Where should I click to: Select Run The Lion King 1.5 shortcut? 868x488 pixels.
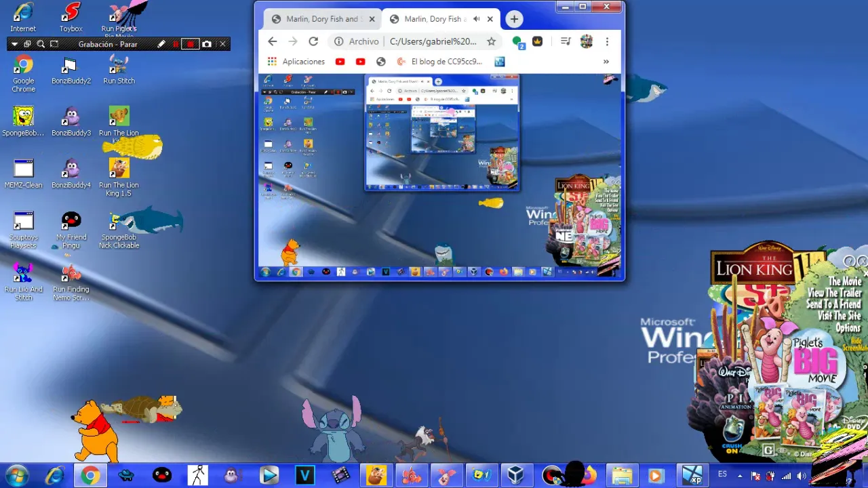pos(119,178)
